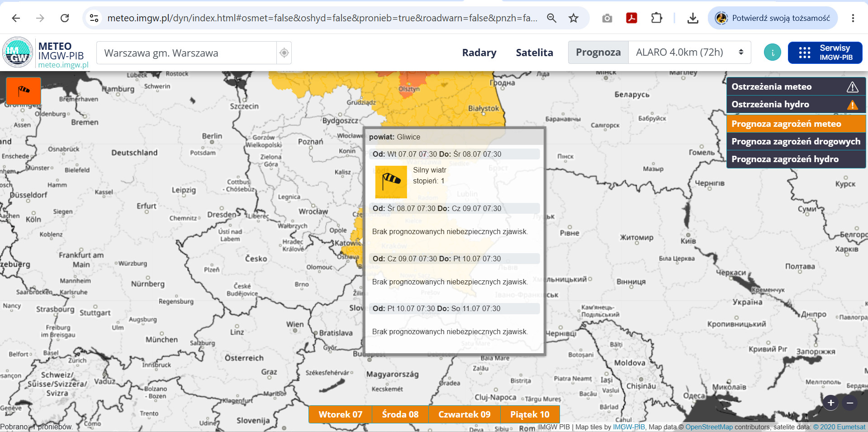The width and height of the screenshot is (868, 432).
Task: Click the Warszawa gm. Warszawa search field
Action: click(x=186, y=53)
